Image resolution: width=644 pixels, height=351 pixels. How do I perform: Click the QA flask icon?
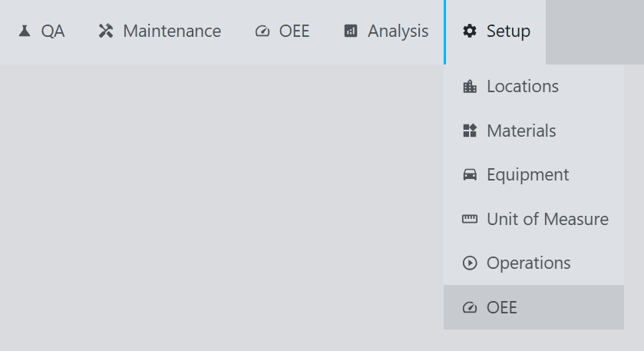[25, 31]
